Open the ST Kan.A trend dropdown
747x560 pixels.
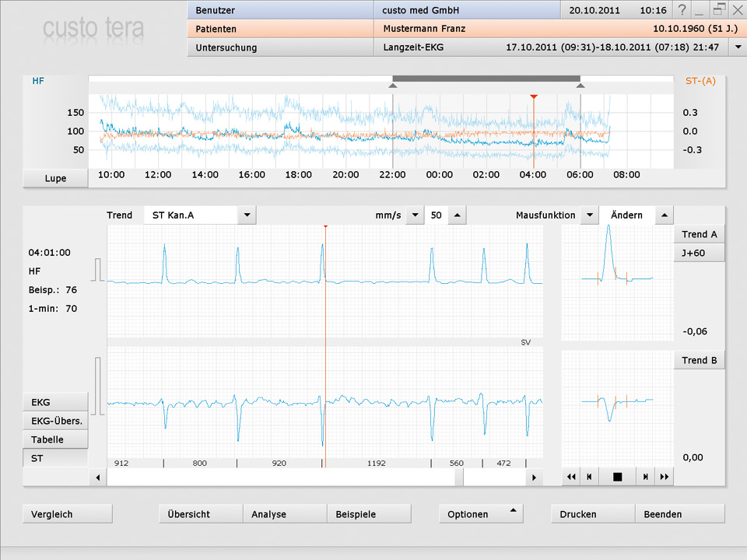coord(247,215)
